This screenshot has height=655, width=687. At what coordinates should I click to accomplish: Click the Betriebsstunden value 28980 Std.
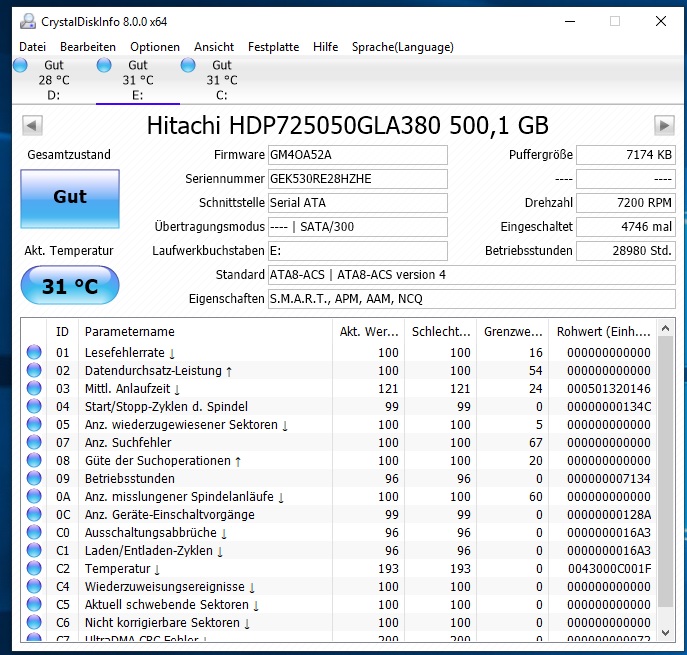(626, 251)
